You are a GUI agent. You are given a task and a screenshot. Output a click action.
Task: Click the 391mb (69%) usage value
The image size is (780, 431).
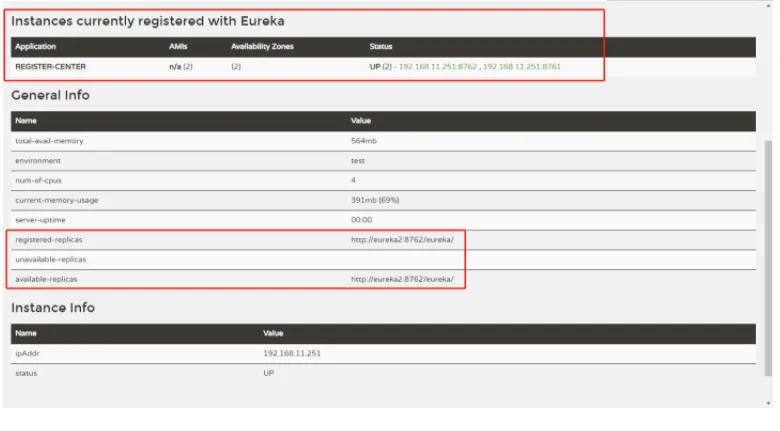tap(375, 200)
